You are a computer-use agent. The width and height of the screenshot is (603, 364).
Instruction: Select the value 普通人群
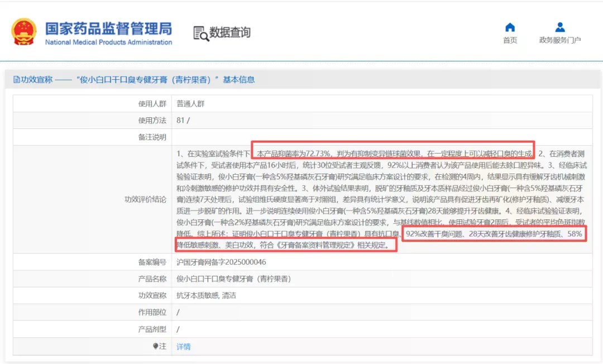coord(190,104)
